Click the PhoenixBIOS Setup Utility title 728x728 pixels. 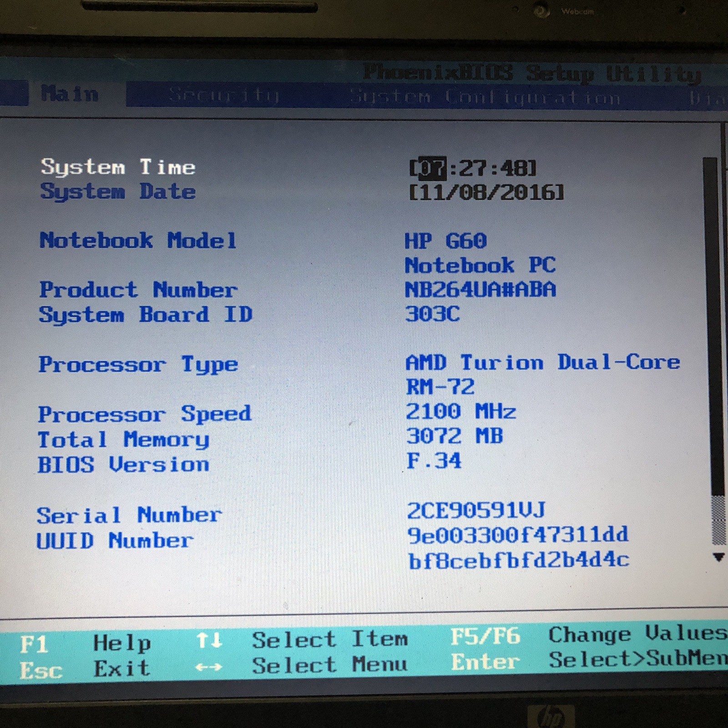tap(532, 73)
